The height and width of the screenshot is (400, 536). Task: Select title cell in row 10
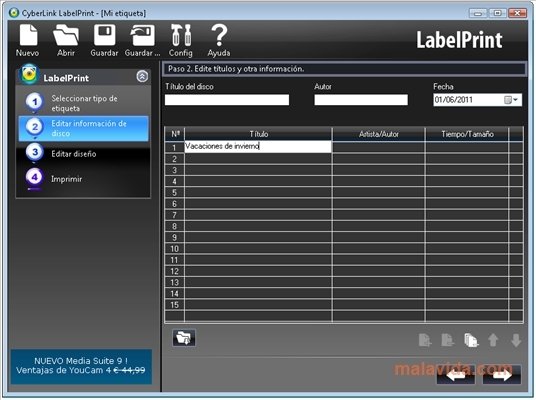(258, 249)
